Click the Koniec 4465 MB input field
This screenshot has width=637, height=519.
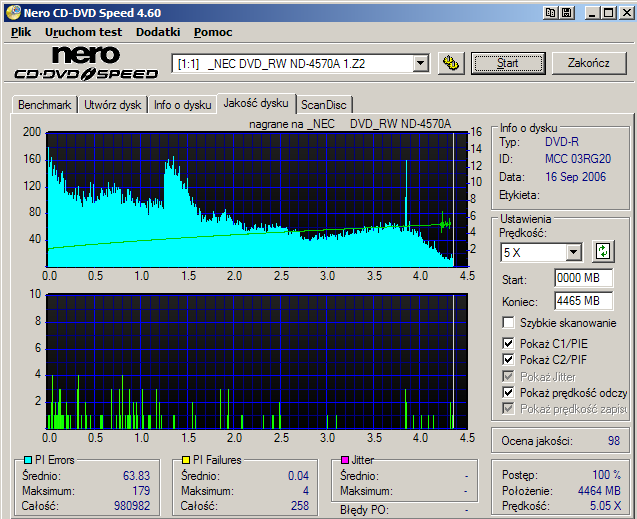(583, 301)
